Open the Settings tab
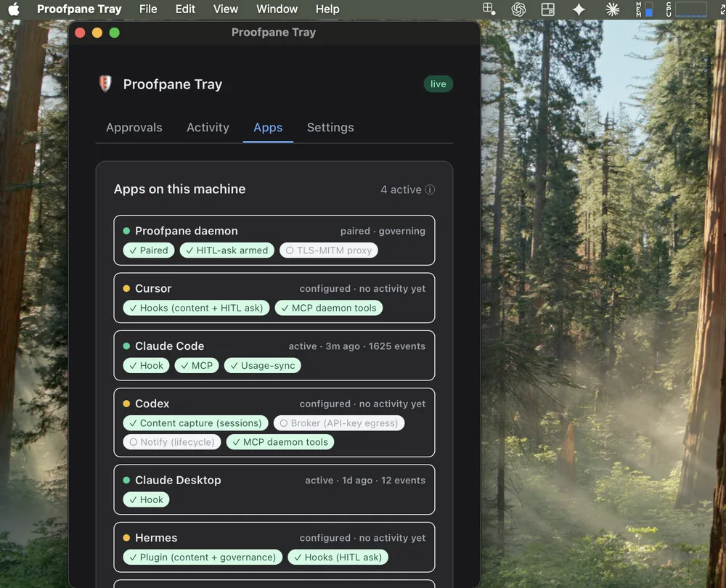 click(x=330, y=127)
